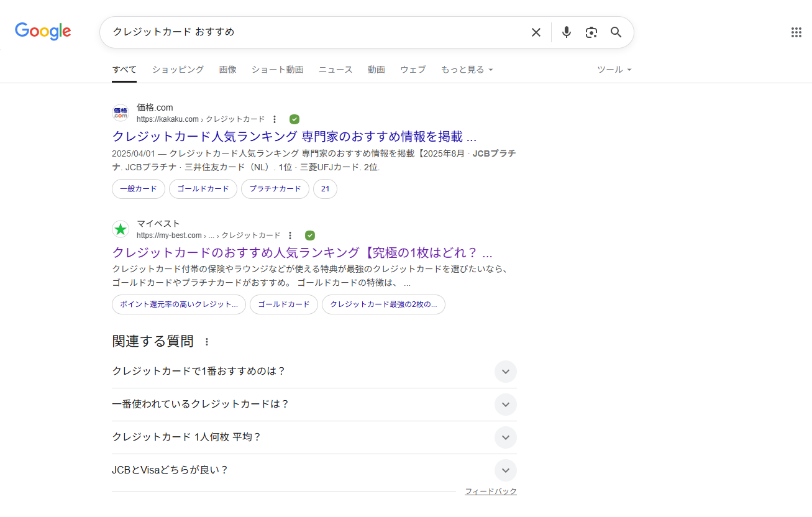Image resolution: width=812 pixels, height=517 pixels.
Task: Click the プラチナカード chip
Action: pos(275,189)
